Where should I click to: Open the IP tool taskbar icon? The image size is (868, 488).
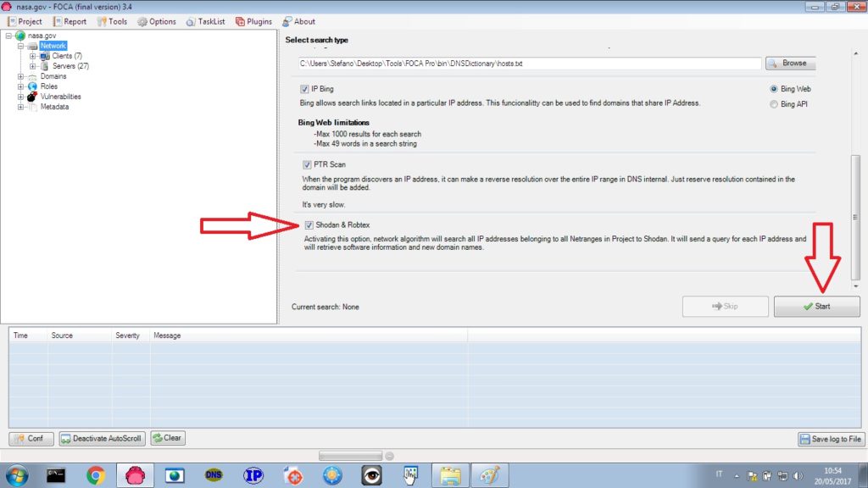(x=253, y=475)
